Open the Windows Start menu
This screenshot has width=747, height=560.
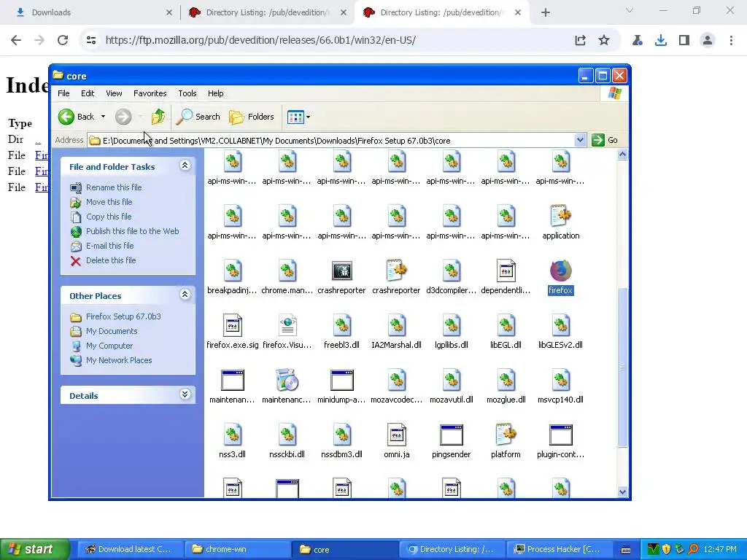[x=34, y=549]
